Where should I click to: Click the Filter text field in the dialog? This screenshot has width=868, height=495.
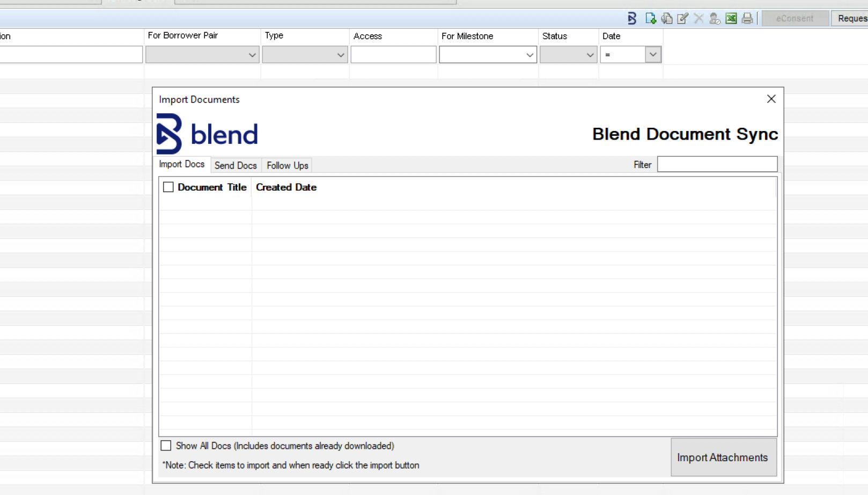click(x=717, y=164)
